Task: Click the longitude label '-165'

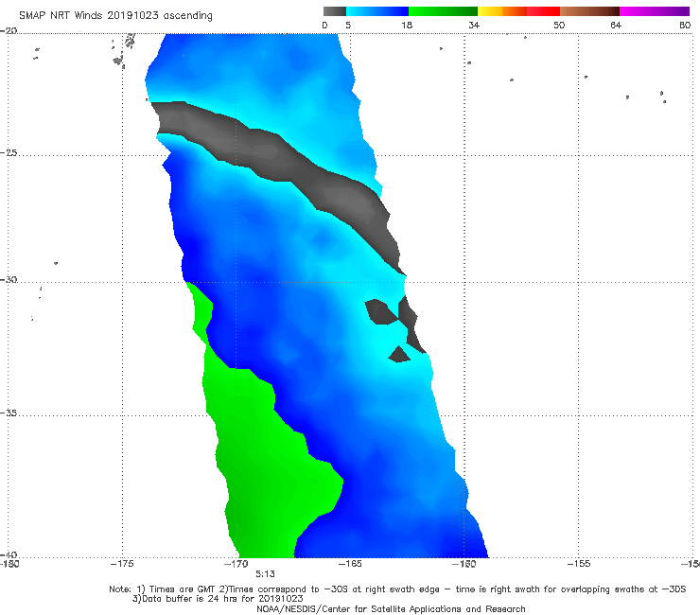Action: (x=350, y=564)
